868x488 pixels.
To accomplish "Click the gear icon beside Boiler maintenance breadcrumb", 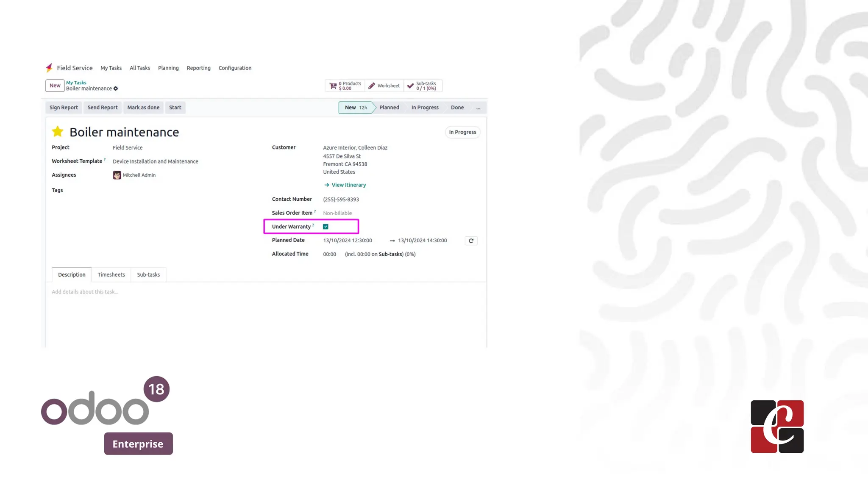I will point(116,89).
